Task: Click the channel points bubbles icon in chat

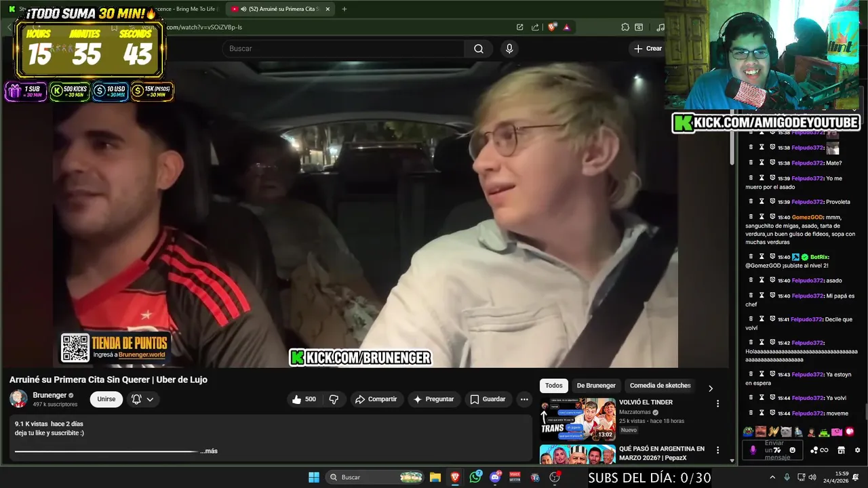Action: [814, 450]
